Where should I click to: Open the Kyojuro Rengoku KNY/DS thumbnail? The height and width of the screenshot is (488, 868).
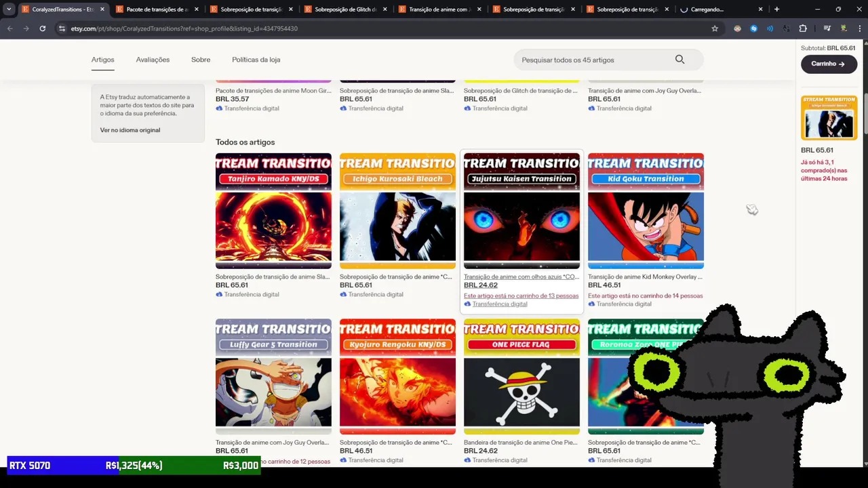[397, 377]
